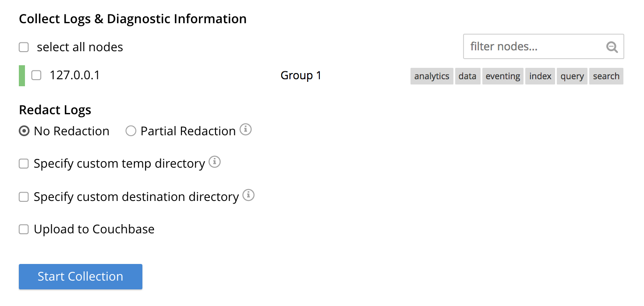
Task: Click the query service tag
Action: coord(572,76)
